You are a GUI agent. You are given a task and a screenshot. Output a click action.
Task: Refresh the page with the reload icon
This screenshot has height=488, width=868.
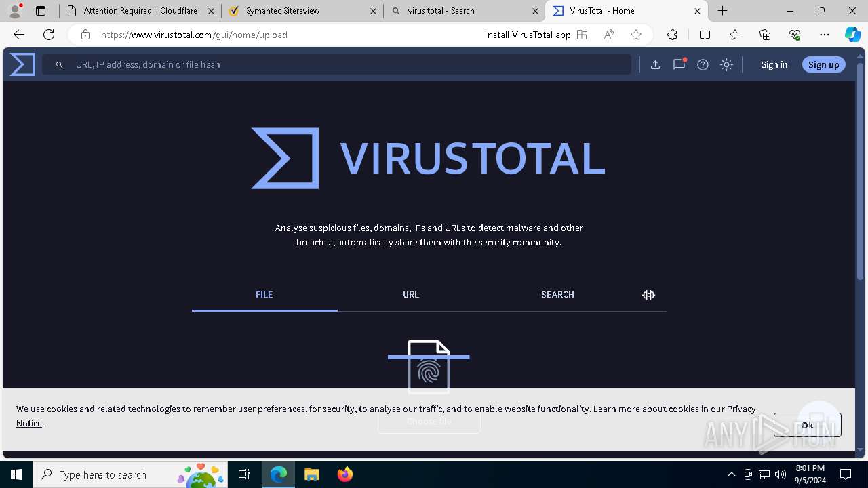49,35
